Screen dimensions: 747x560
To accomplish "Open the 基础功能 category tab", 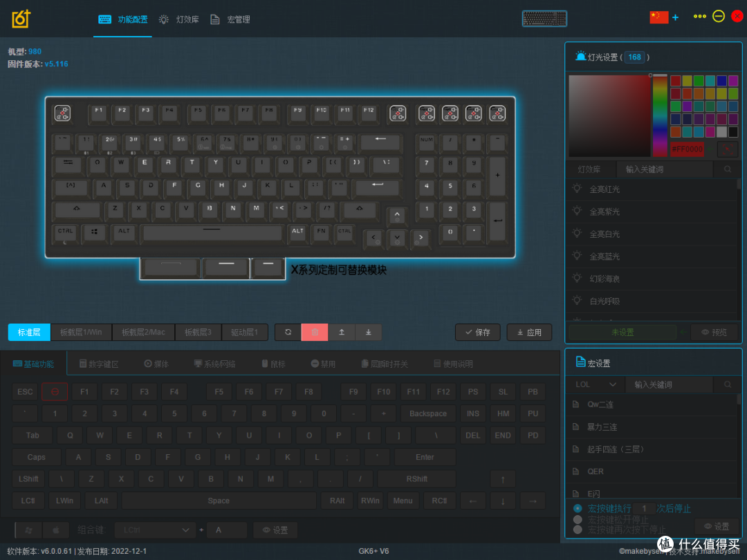I will click(x=33, y=364).
